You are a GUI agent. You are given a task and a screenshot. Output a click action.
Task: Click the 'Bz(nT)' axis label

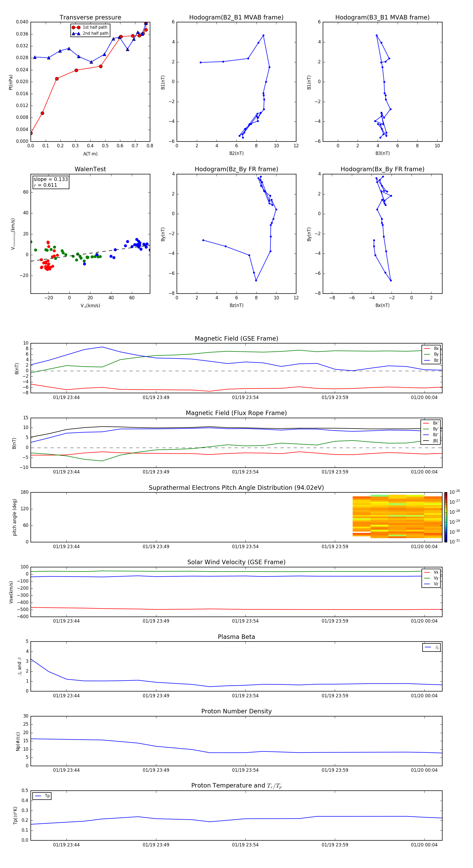(236, 305)
